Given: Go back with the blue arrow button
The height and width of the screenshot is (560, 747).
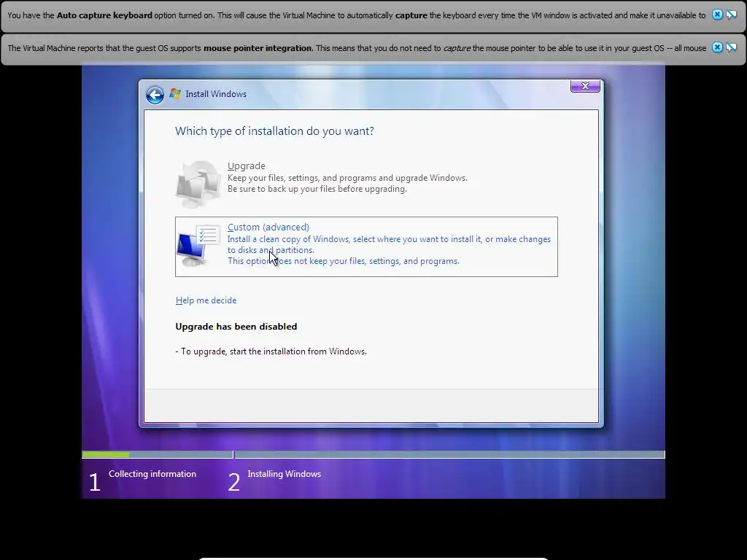Looking at the screenshot, I should 155,95.
